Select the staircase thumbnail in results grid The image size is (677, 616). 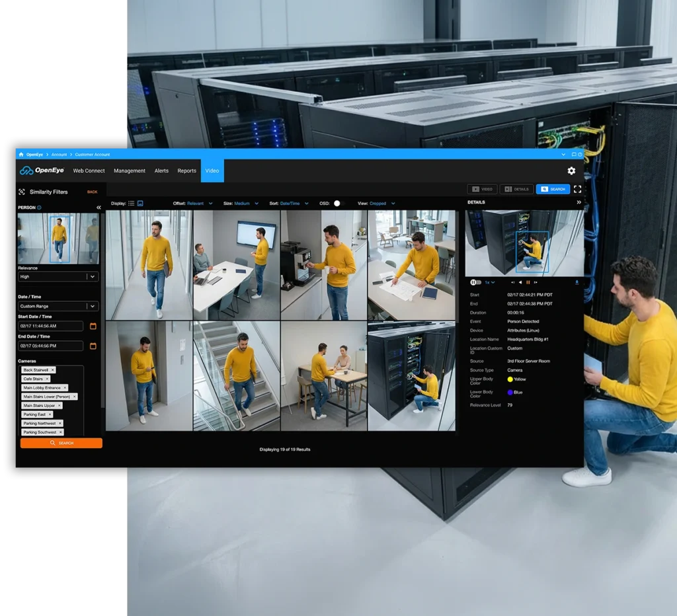pos(236,375)
